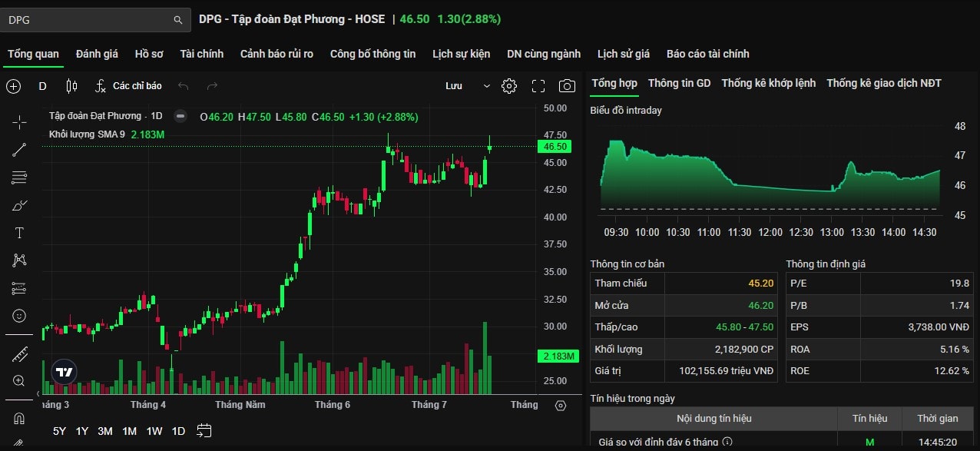Go to the 'Công bố thông tin' tab
Image resolution: width=980 pixels, height=451 pixels.
372,54
